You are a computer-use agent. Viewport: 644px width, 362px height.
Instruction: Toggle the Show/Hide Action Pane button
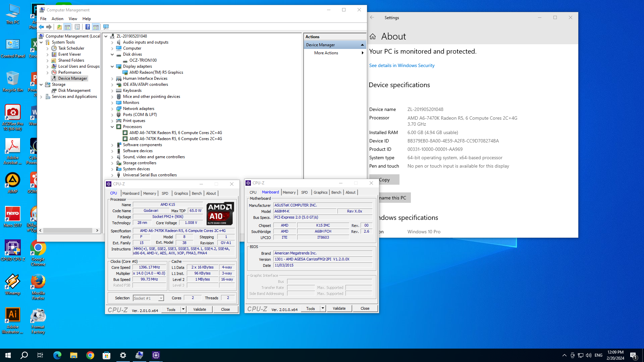96,27
